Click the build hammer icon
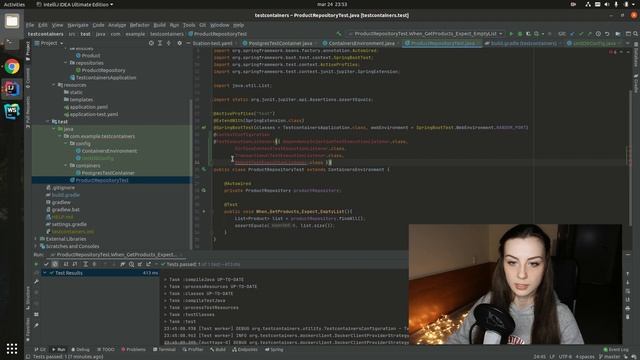This screenshot has height=360, width=640. click(x=339, y=34)
